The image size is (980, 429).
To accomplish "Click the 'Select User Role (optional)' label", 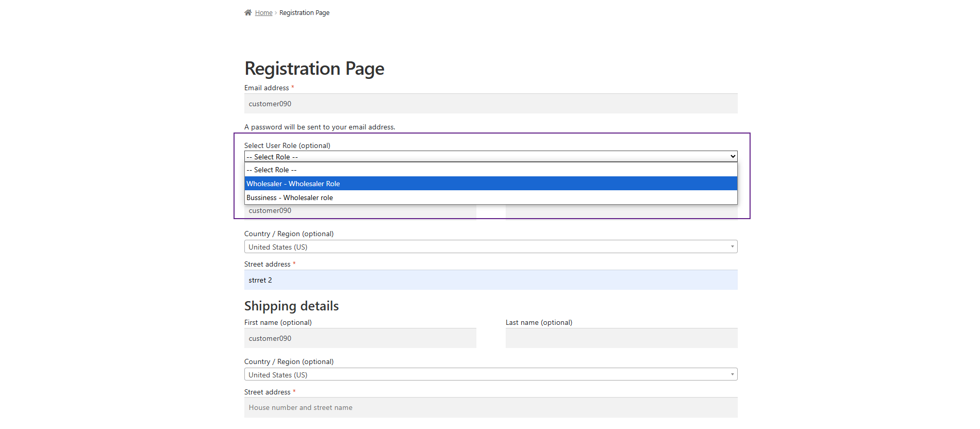I will (287, 145).
